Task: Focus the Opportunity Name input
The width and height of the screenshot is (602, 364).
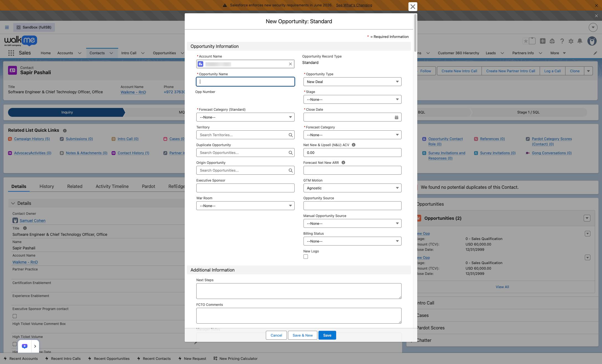Action: coord(245,82)
